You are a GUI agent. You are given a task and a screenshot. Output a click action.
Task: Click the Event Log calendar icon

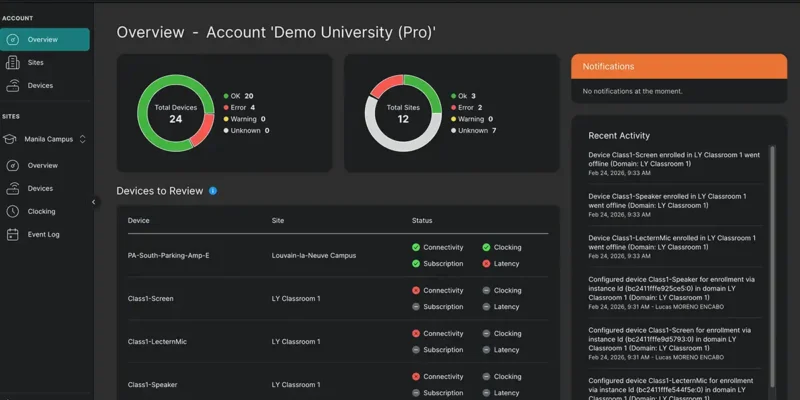[12, 235]
